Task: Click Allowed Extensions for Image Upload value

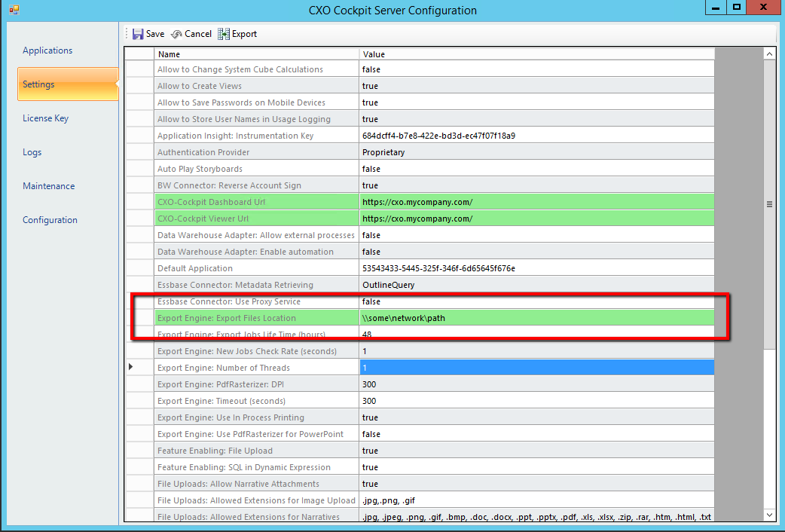Action: (x=536, y=500)
